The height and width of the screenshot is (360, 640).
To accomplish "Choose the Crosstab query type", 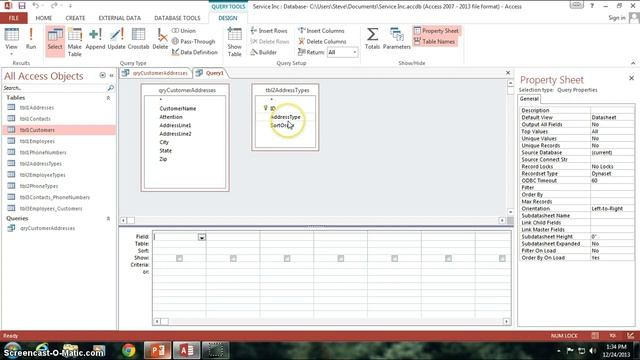I will tap(138, 39).
